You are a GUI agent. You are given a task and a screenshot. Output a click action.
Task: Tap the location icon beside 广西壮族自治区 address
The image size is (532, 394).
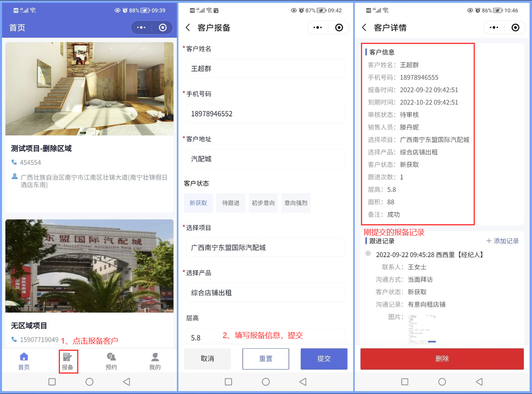click(x=14, y=177)
